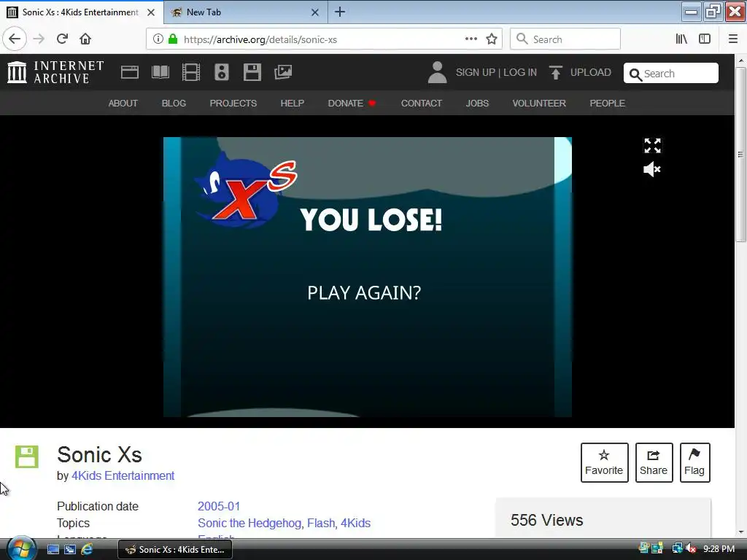Viewport: 747px width, 560px height.
Task: Click the green software item icon
Action: 27,457
